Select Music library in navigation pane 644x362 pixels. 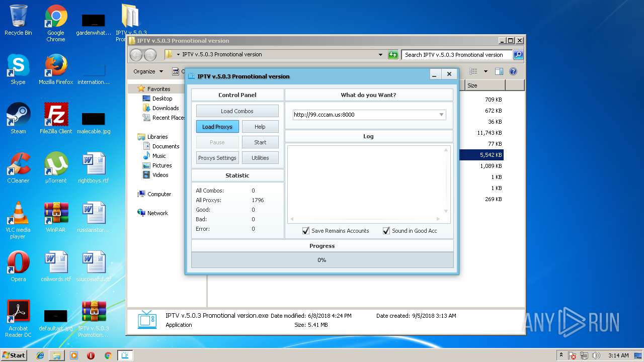(159, 156)
